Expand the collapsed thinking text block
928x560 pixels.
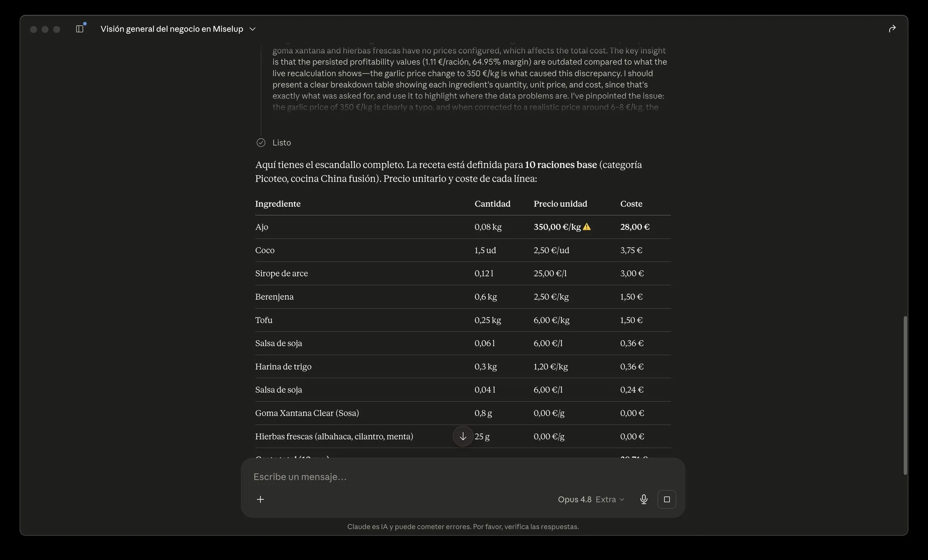coord(469,79)
